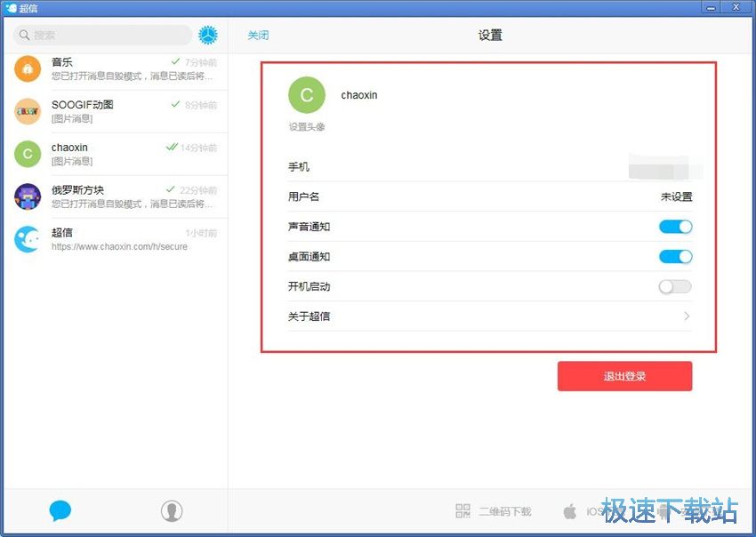This screenshot has height=537, width=756.
Task: Open the SOOGIF动图 conversation
Action: (116, 111)
